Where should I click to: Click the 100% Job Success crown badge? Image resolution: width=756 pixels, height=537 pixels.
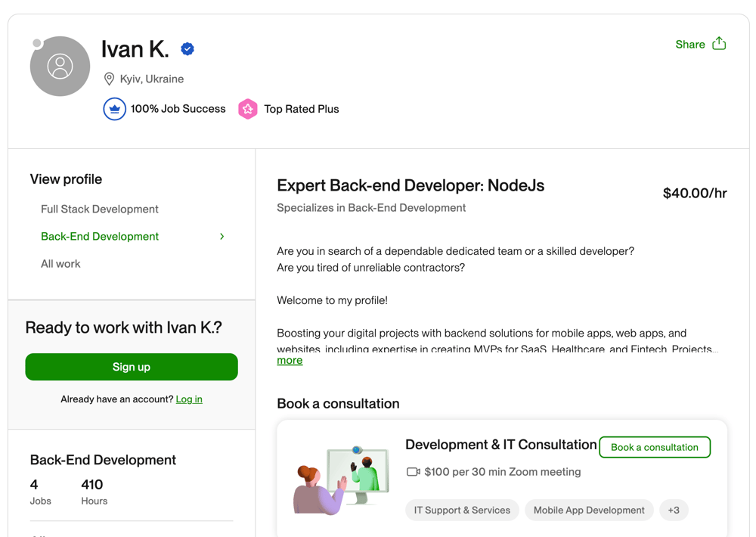[x=114, y=109]
